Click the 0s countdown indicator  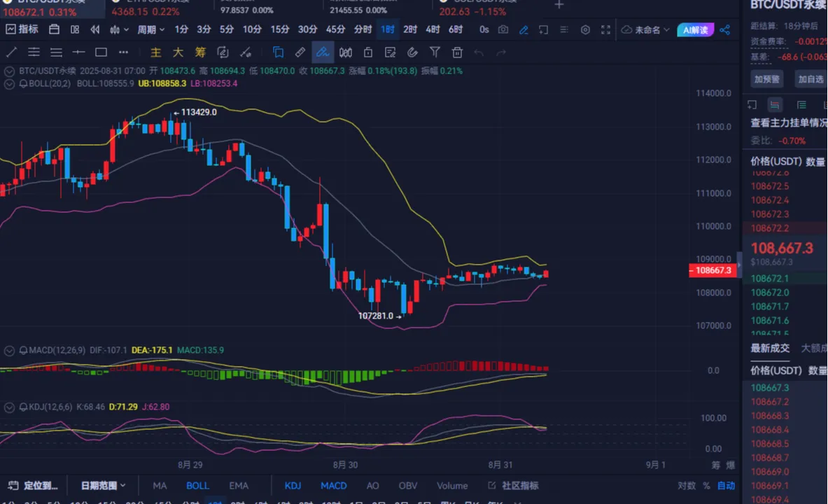[x=484, y=29]
